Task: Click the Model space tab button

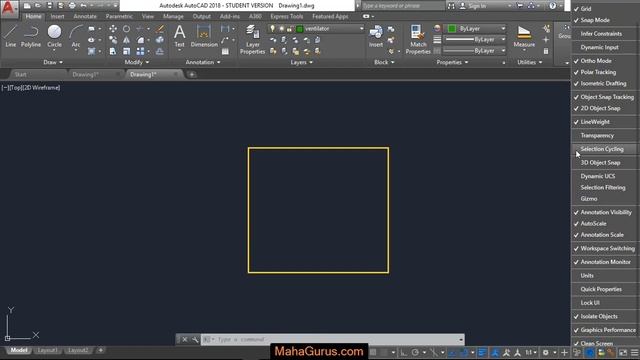Action: pos(19,350)
